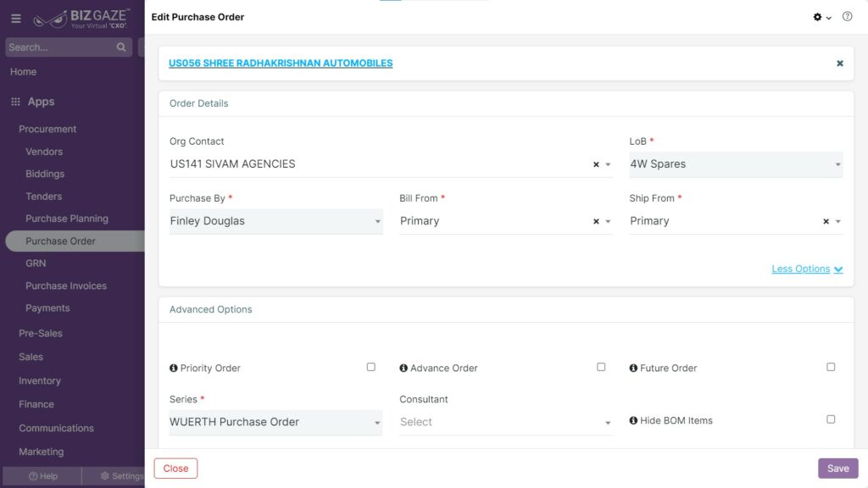The height and width of the screenshot is (488, 868).
Task: Clear the Bill From selection
Action: 596,221
